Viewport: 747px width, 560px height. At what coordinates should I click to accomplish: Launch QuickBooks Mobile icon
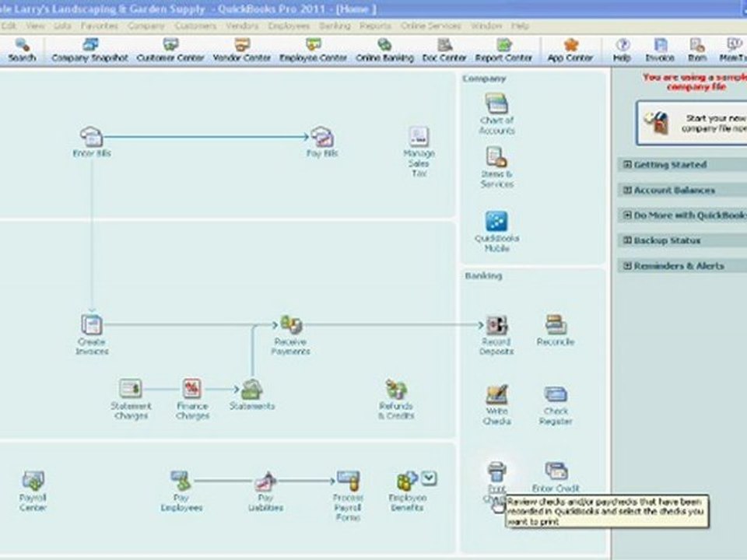pos(496,232)
